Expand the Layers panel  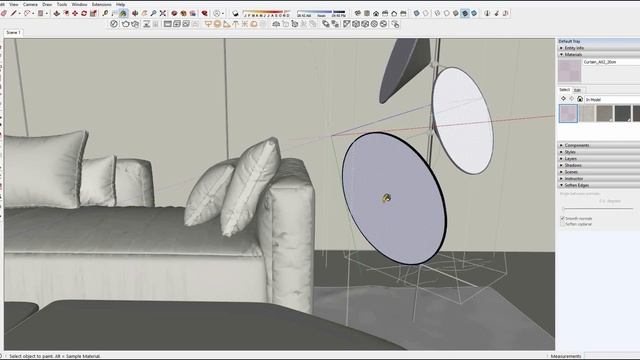coord(598,158)
